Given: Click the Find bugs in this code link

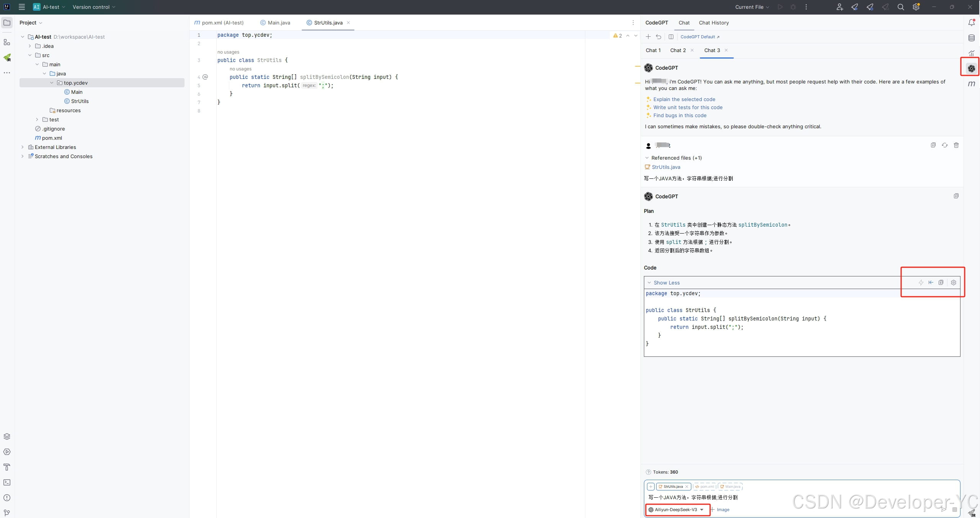Looking at the screenshot, I should [x=679, y=115].
